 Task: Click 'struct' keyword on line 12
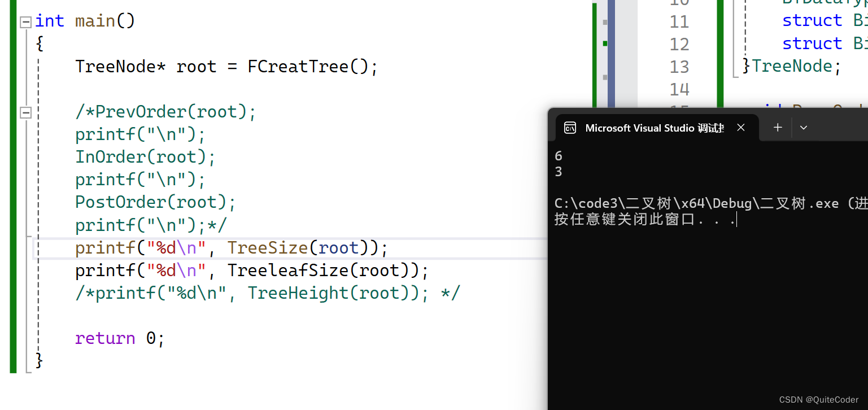coord(812,43)
